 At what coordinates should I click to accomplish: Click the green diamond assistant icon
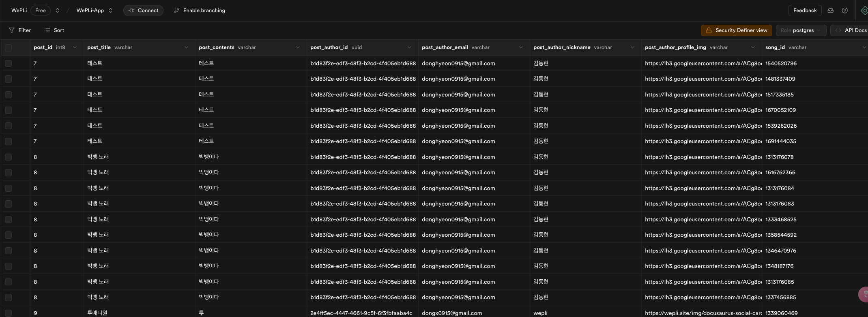[x=864, y=11]
